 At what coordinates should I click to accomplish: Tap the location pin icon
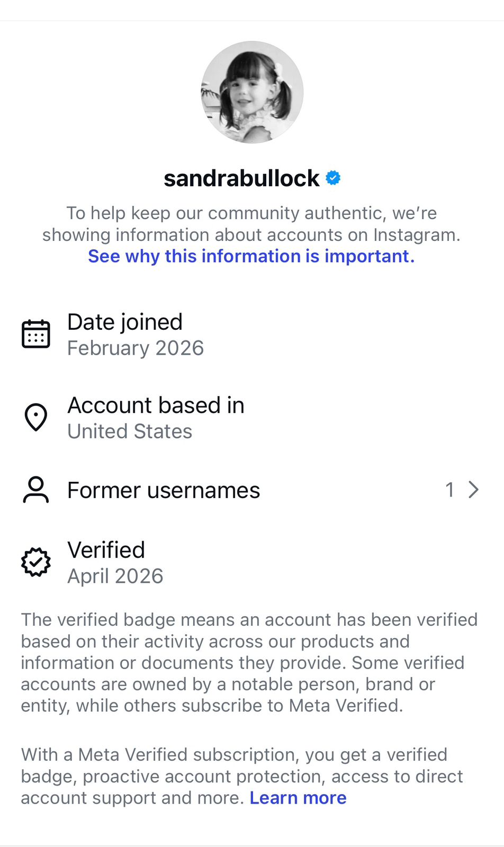pos(36,417)
